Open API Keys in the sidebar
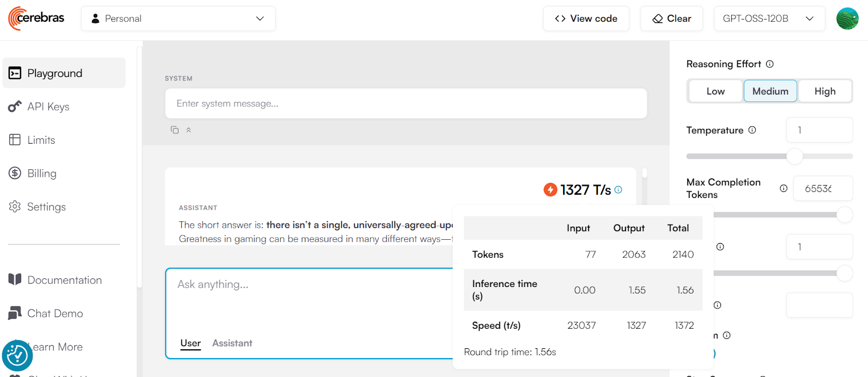Screen dimensions: 868x377 [x=48, y=107]
